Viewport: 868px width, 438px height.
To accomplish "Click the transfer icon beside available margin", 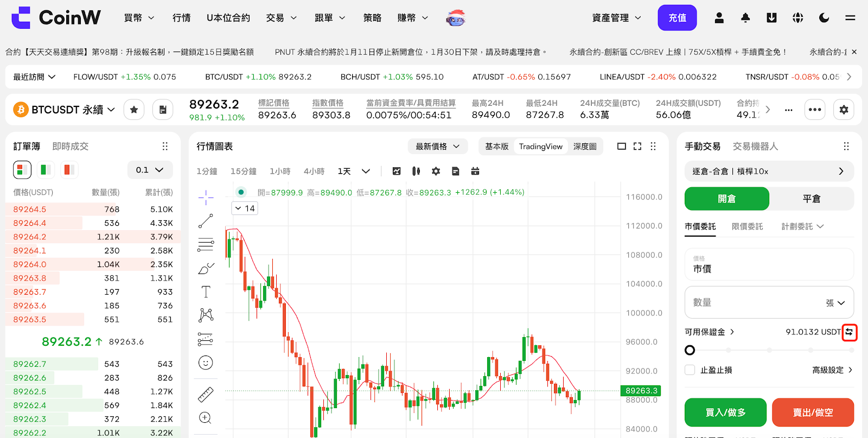I will pyautogui.click(x=849, y=332).
